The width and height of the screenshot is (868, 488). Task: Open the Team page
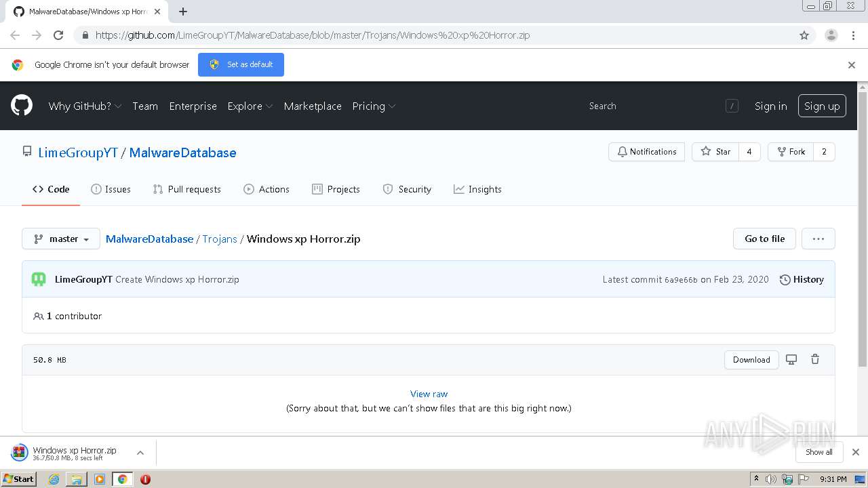click(145, 106)
